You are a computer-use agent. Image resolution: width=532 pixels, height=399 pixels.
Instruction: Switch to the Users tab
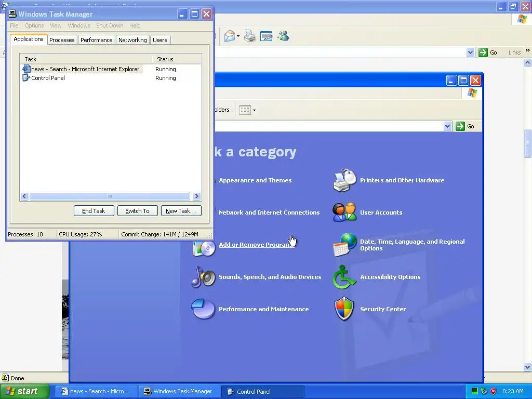160,40
